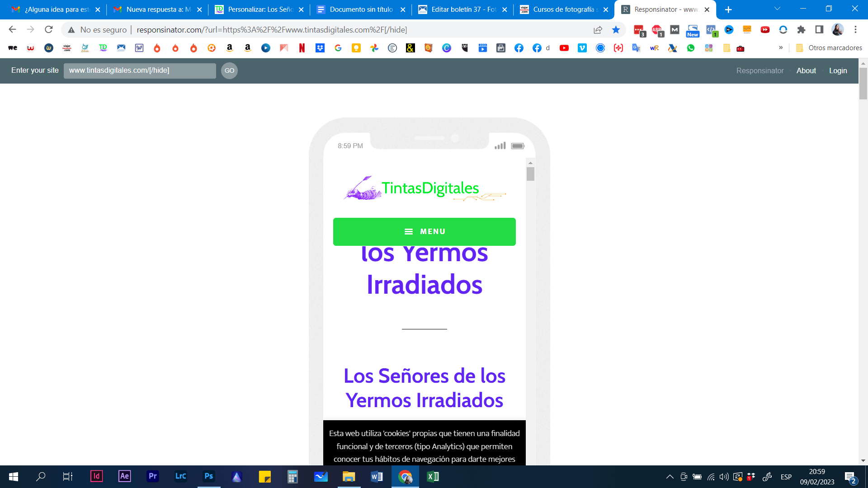Click the phone preview scrollbar thumb
Viewport: 868px width, 488px height.
pos(530,174)
